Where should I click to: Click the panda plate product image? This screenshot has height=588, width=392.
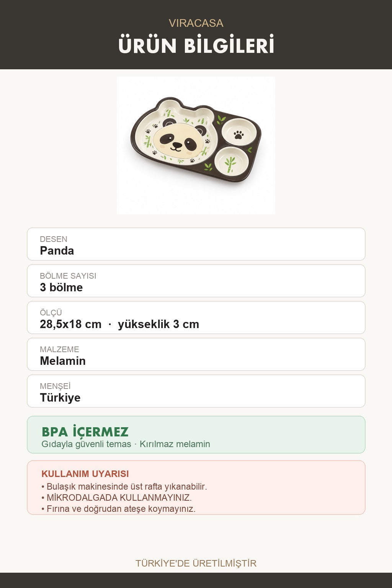coord(196,145)
